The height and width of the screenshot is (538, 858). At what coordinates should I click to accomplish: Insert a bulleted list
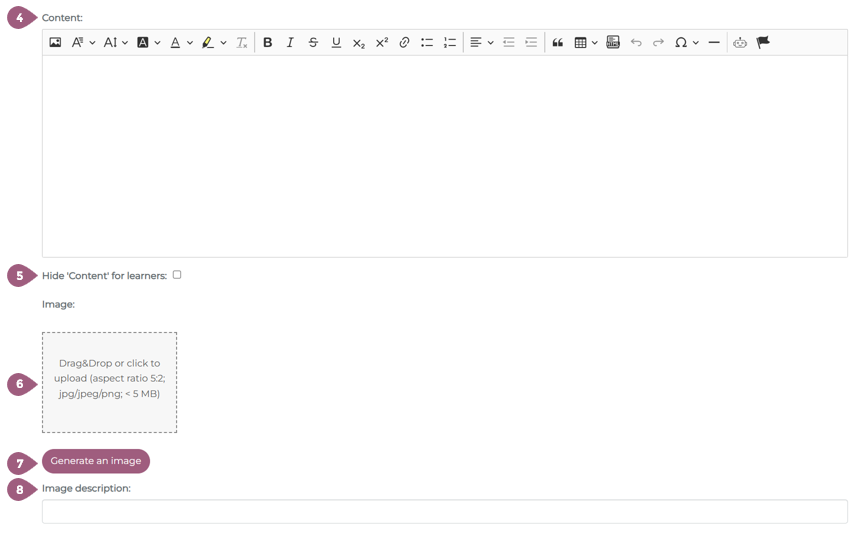[x=427, y=43]
